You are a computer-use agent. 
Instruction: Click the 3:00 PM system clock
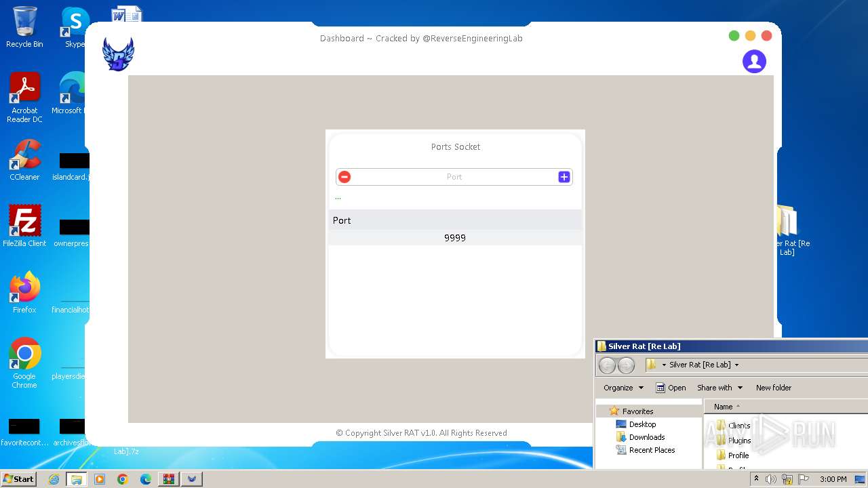click(x=833, y=479)
